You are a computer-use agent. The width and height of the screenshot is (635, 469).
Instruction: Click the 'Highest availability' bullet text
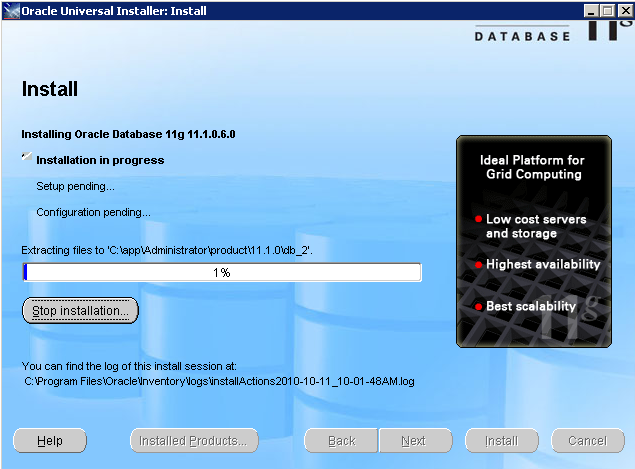pos(543,264)
